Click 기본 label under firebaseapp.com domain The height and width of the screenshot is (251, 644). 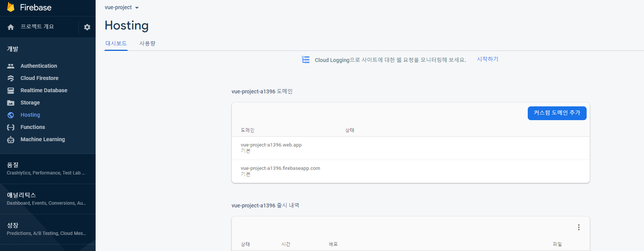pos(246,174)
